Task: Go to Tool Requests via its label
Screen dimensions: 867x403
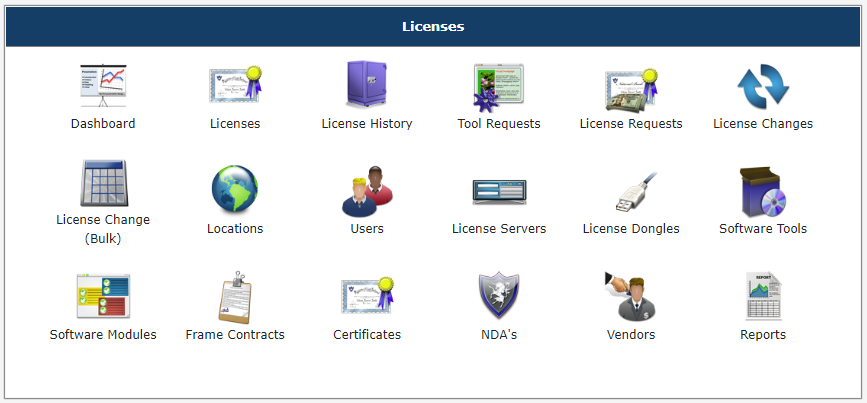Action: click(499, 123)
